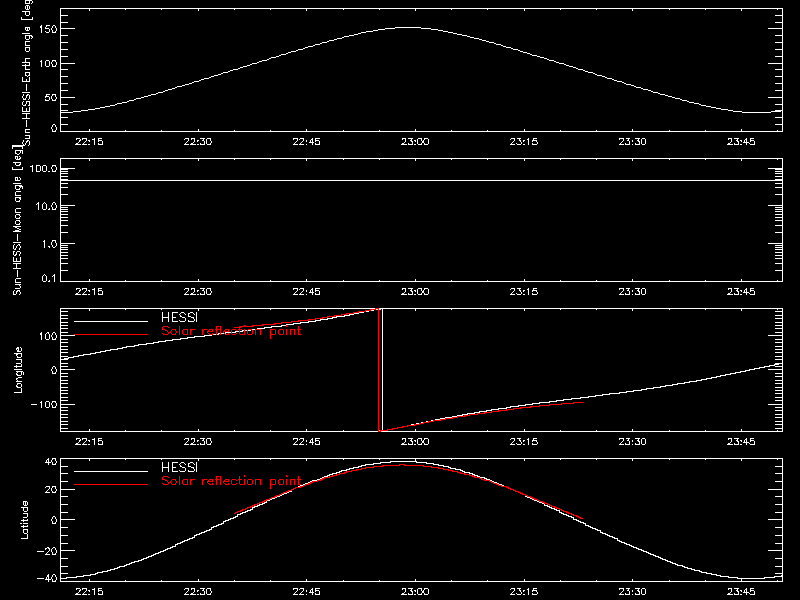Click red legend line in Latitude panel
The width and height of the screenshot is (800, 600).
[111, 485]
